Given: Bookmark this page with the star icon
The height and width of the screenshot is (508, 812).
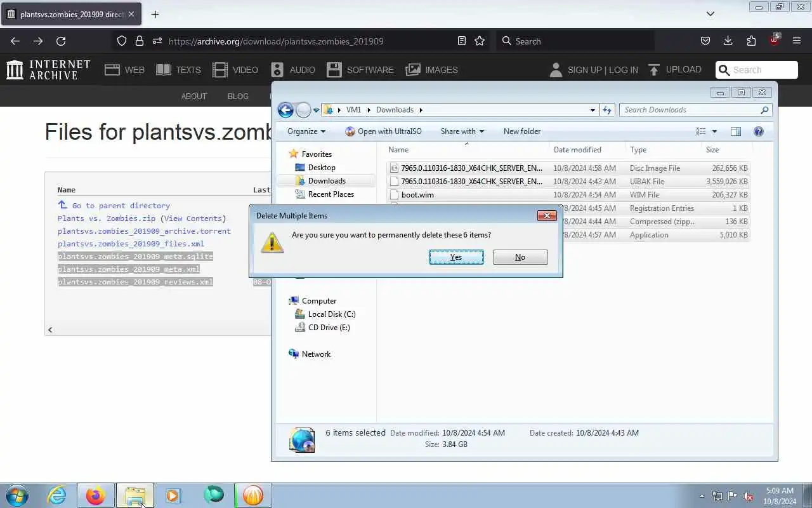Looking at the screenshot, I should [x=480, y=41].
